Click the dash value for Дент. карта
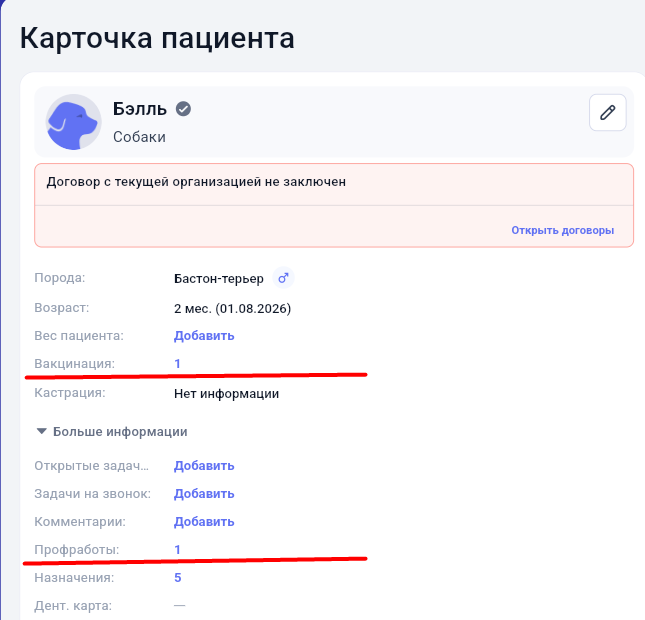The image size is (645, 620). tap(179, 606)
